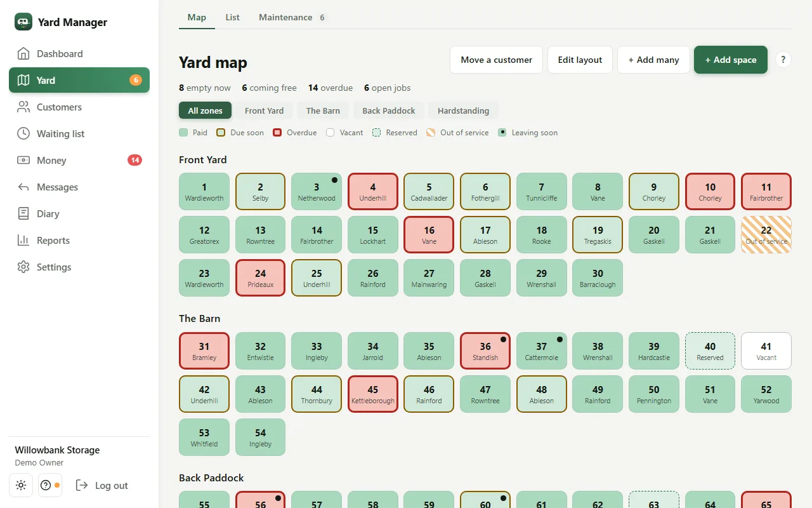Open the Maintenance tab
The image size is (812, 508).
pyautogui.click(x=292, y=17)
